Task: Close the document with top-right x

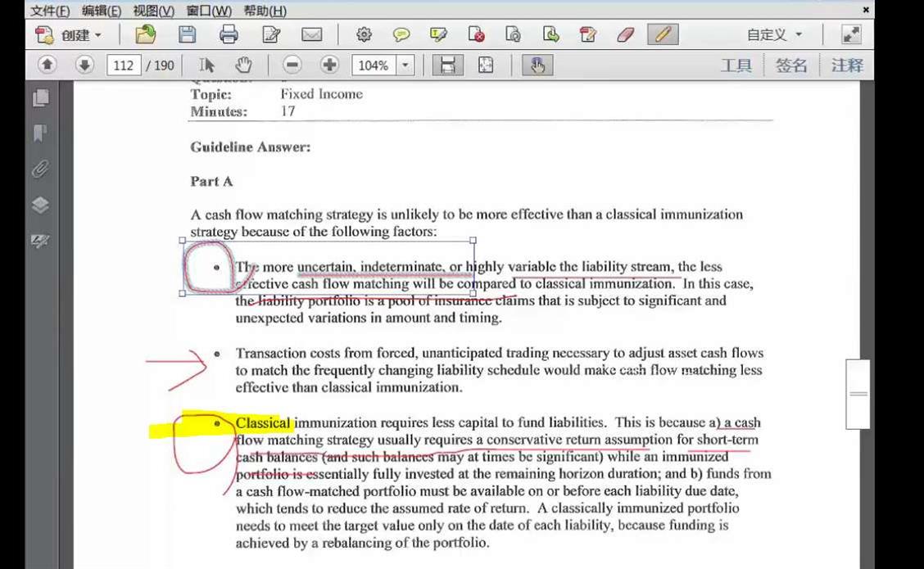Action: click(866, 10)
